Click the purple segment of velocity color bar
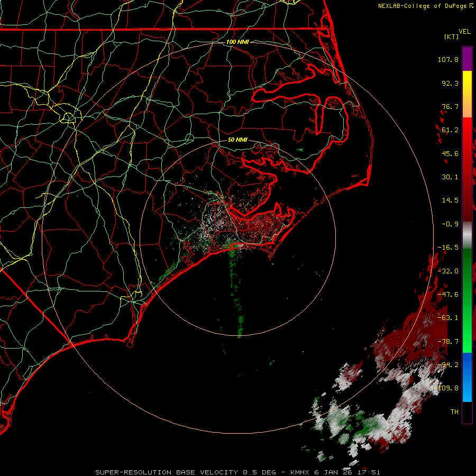Screen dimensions: 476x476 467,59
